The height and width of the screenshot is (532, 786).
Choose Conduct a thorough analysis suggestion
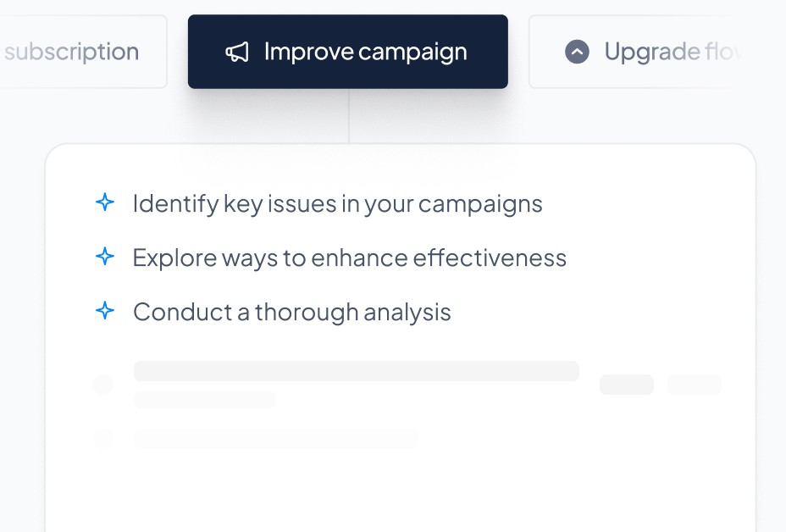pyautogui.click(x=291, y=312)
